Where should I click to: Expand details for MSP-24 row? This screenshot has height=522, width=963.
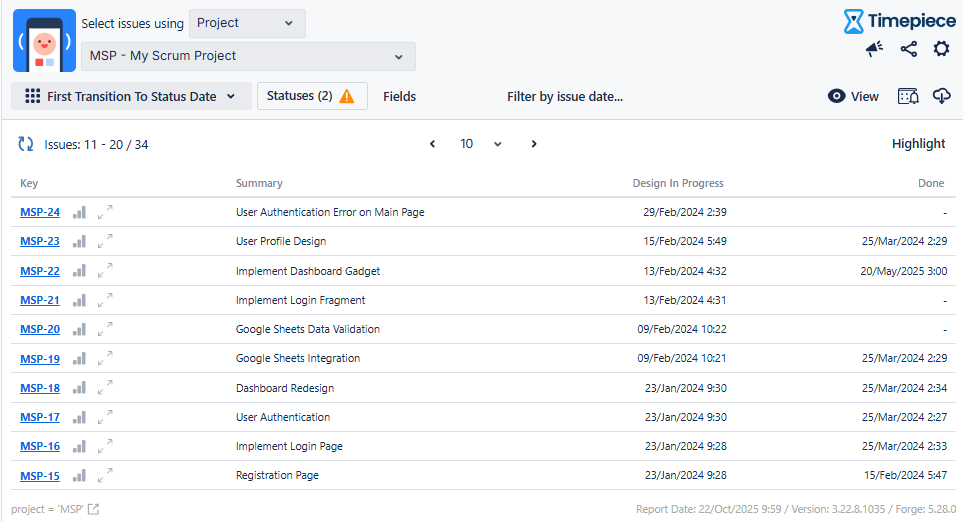[105, 212]
